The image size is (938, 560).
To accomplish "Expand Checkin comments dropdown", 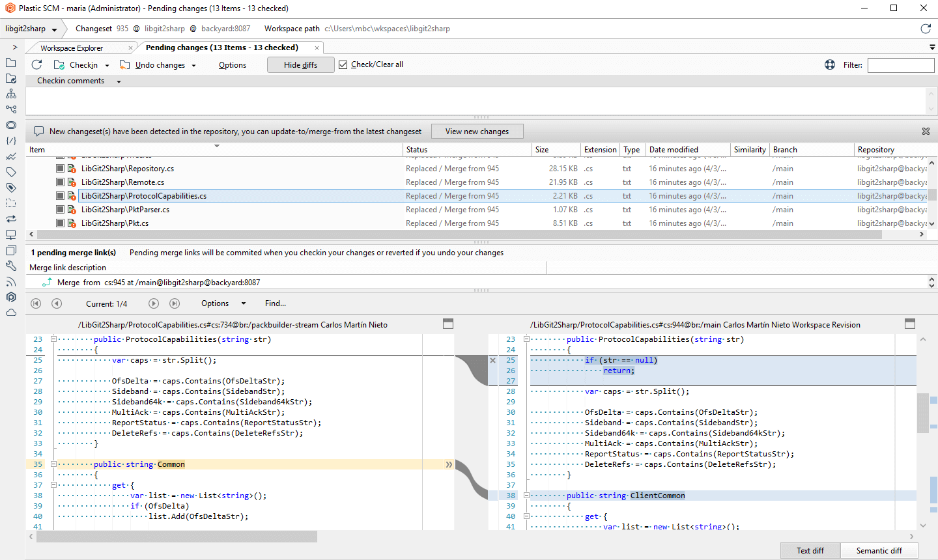I will click(x=119, y=81).
